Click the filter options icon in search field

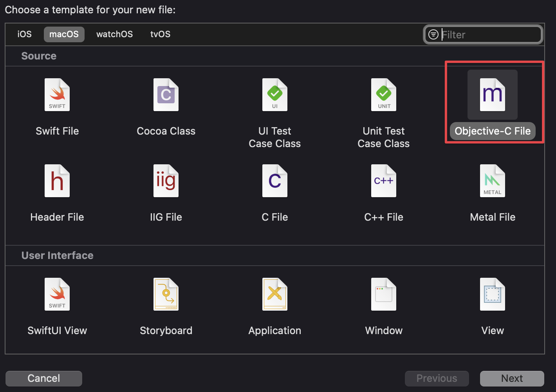coord(433,34)
